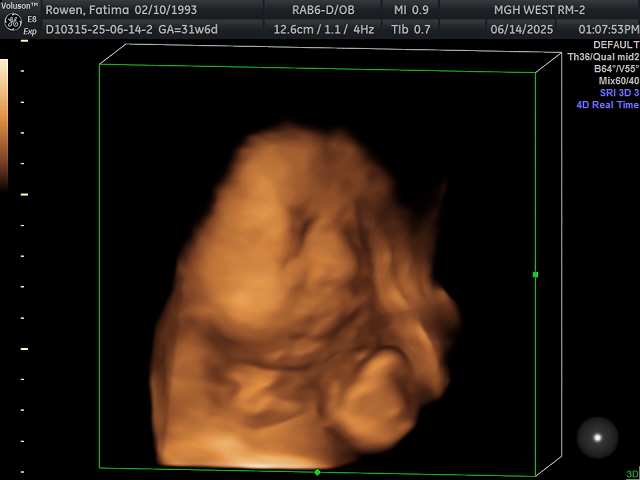Click the light source position indicator
This screenshot has height=480, width=640.
point(597,437)
